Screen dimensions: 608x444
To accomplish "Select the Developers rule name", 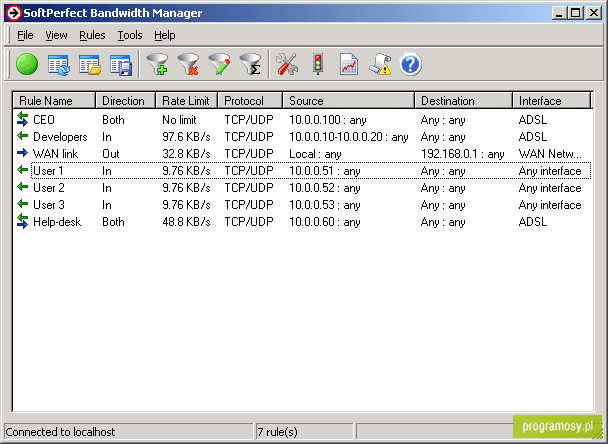I will [x=60, y=137].
